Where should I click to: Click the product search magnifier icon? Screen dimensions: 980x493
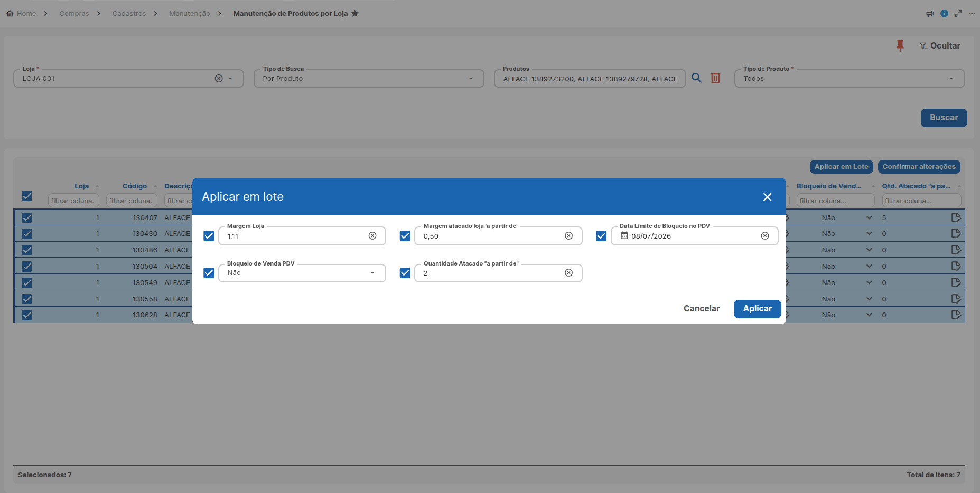697,78
